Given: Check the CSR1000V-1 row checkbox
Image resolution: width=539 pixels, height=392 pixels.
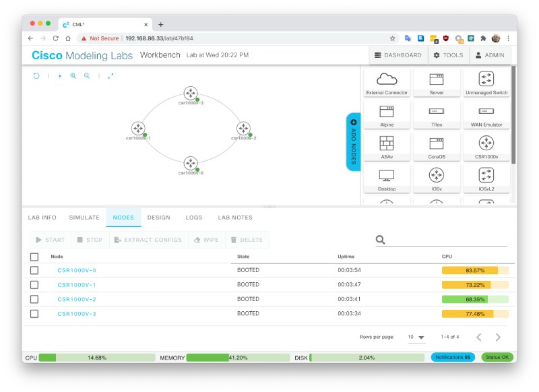Looking at the screenshot, I should tap(34, 285).
